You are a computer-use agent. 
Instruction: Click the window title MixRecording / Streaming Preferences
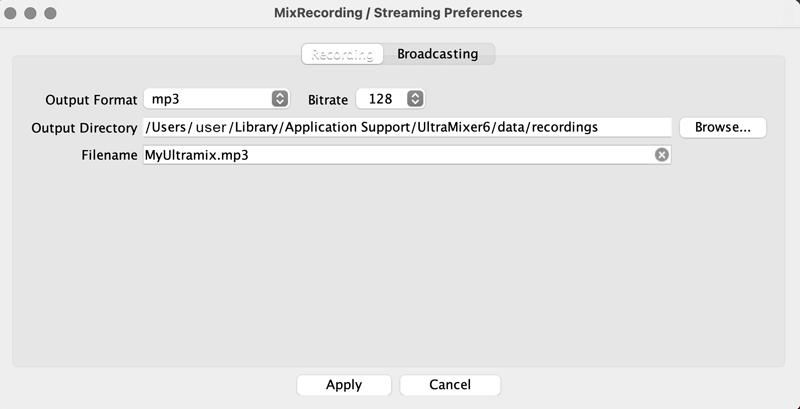398,13
